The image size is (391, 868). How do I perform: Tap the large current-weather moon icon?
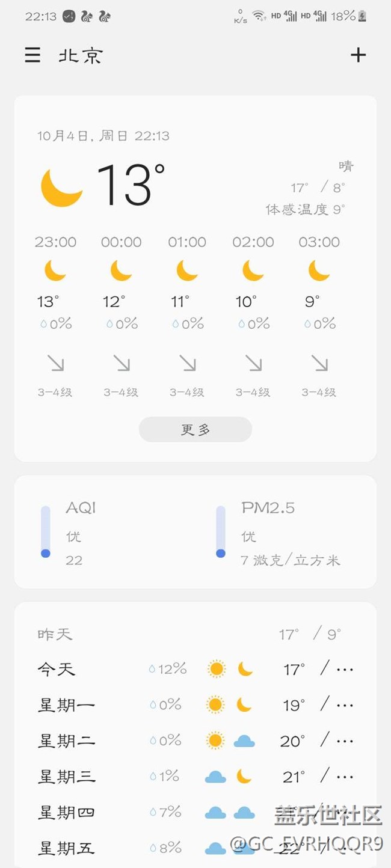pyautogui.click(x=61, y=187)
